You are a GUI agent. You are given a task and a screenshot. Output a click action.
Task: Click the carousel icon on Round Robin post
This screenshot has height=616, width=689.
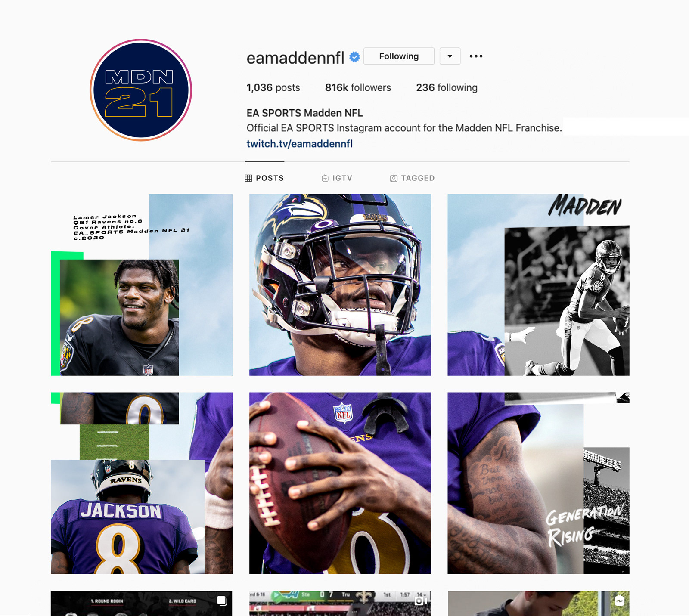click(x=222, y=601)
